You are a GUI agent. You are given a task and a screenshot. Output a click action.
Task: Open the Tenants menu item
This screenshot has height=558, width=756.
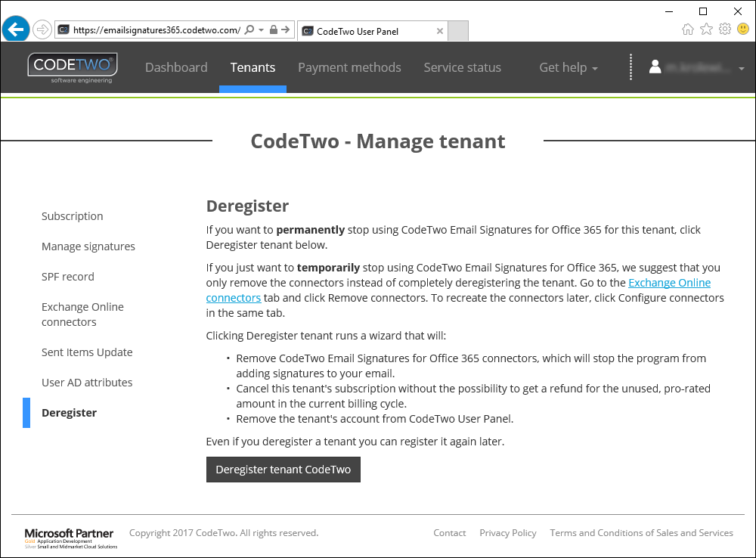click(253, 67)
